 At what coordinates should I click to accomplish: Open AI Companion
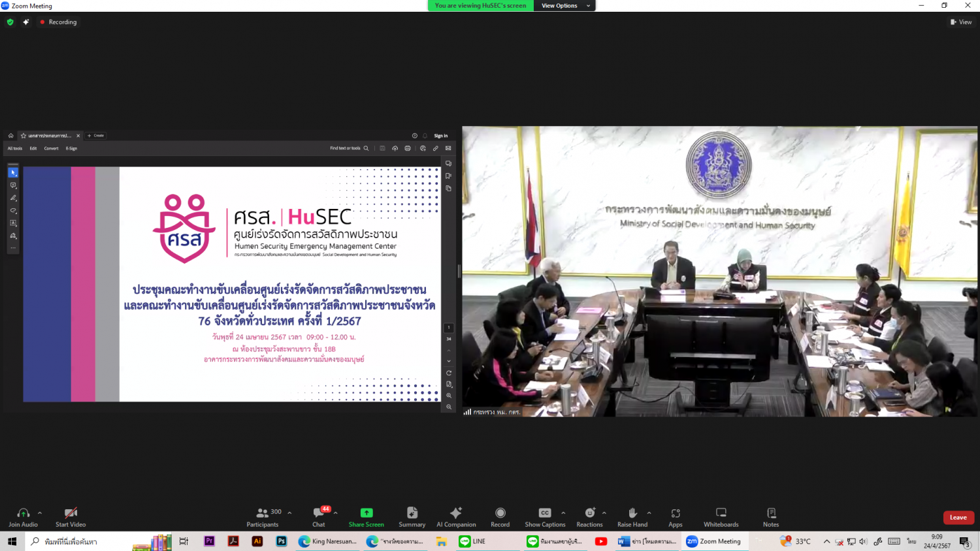pyautogui.click(x=456, y=517)
